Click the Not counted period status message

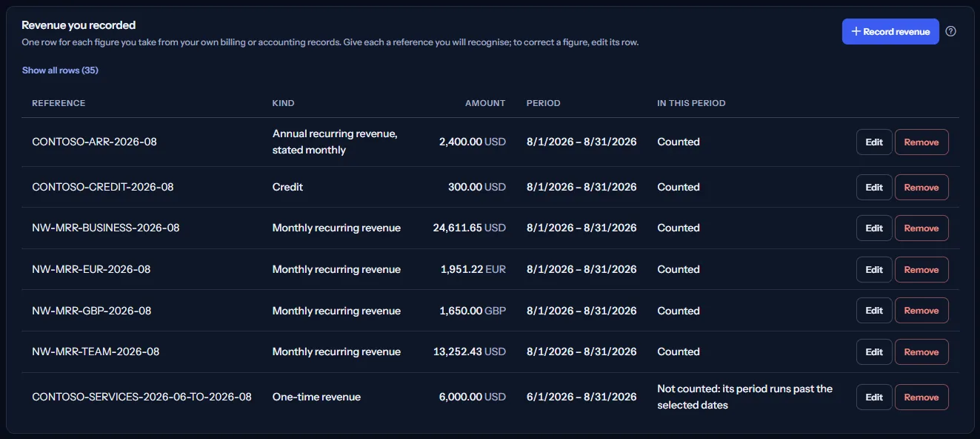tap(744, 397)
